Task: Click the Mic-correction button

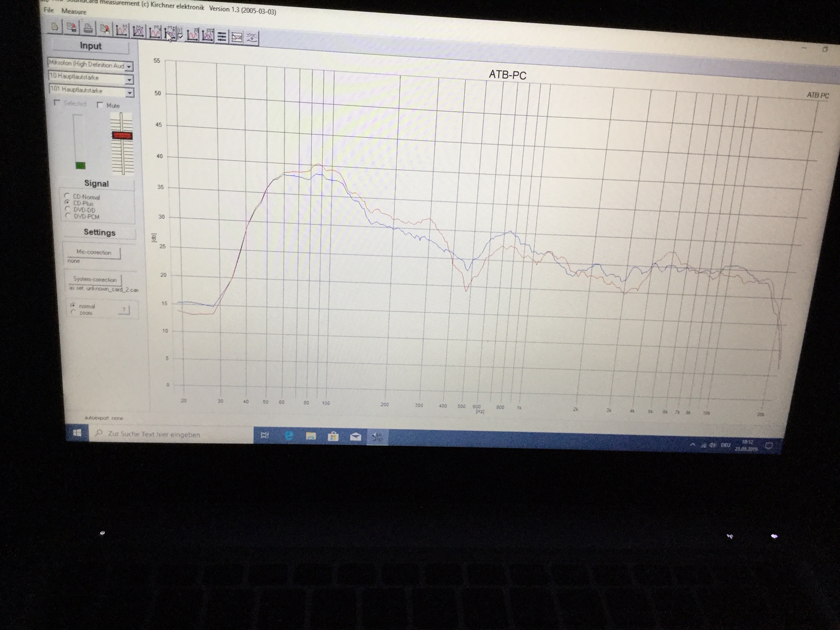Action: click(94, 252)
